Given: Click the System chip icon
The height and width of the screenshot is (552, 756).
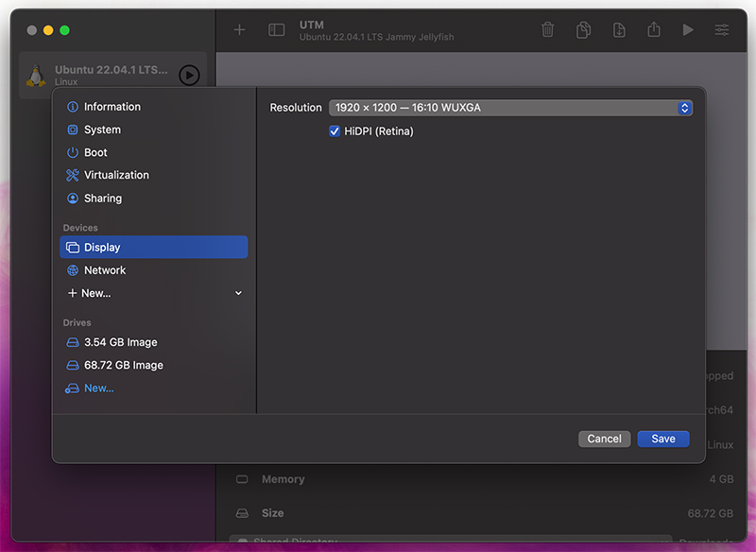Looking at the screenshot, I should (x=73, y=129).
